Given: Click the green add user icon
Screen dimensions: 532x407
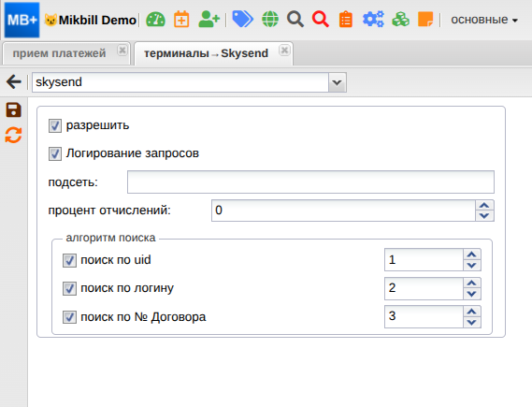Looking at the screenshot, I should (x=209, y=19).
